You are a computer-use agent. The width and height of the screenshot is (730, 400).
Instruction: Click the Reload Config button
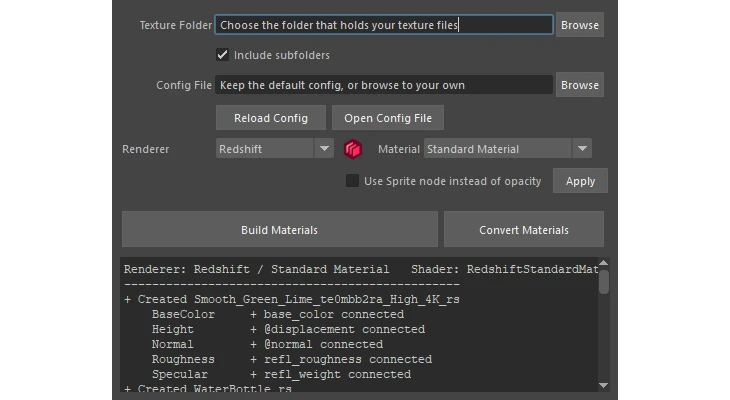[x=270, y=118]
